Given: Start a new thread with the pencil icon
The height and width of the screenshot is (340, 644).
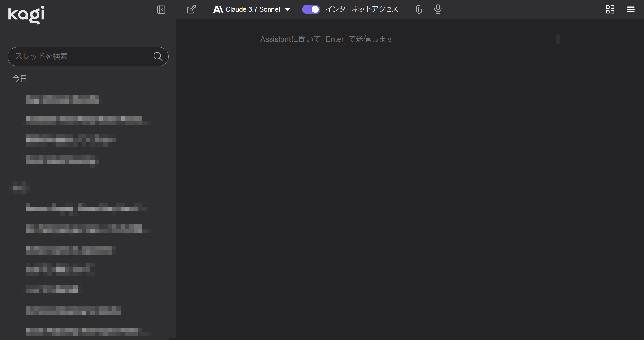Looking at the screenshot, I should pos(192,10).
